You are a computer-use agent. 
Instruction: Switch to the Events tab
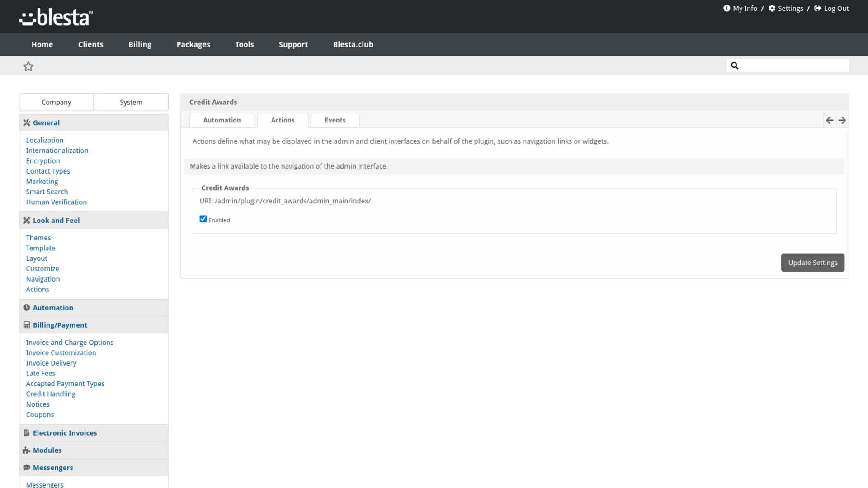click(335, 120)
